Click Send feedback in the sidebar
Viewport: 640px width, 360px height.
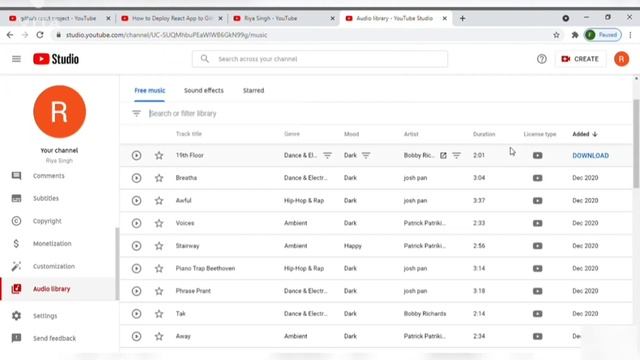tap(54, 338)
